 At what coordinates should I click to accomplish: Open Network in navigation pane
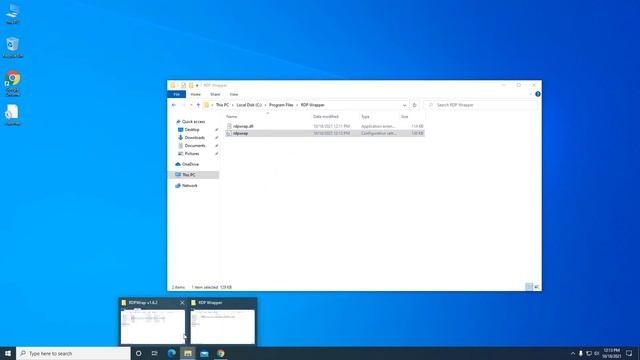tap(189, 186)
